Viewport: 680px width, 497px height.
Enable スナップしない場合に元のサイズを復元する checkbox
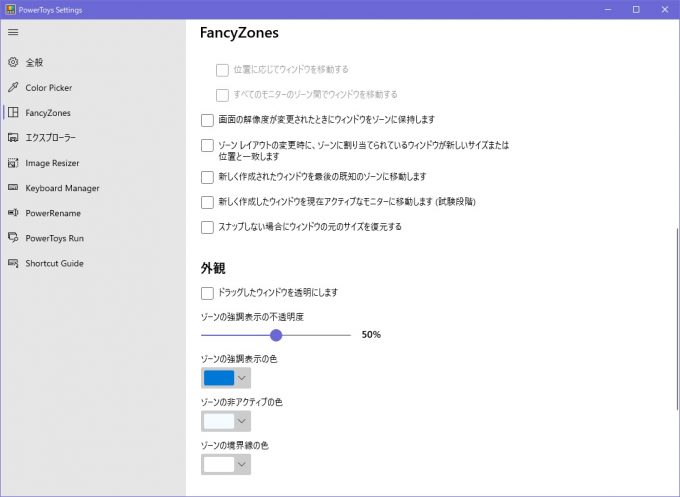pos(207,227)
